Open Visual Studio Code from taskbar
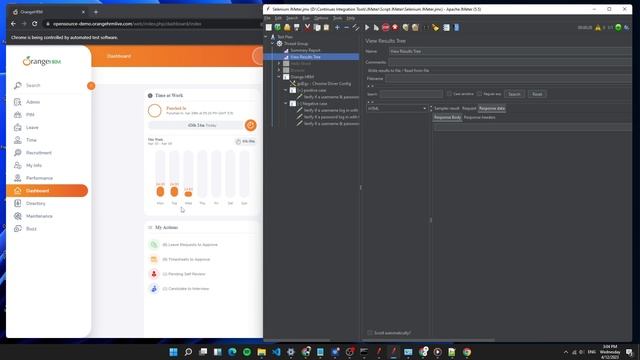Image resolution: width=640 pixels, height=360 pixels. point(276,352)
